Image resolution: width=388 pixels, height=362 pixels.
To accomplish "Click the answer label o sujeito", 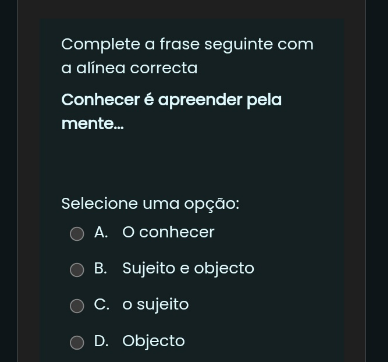I will [x=155, y=305].
